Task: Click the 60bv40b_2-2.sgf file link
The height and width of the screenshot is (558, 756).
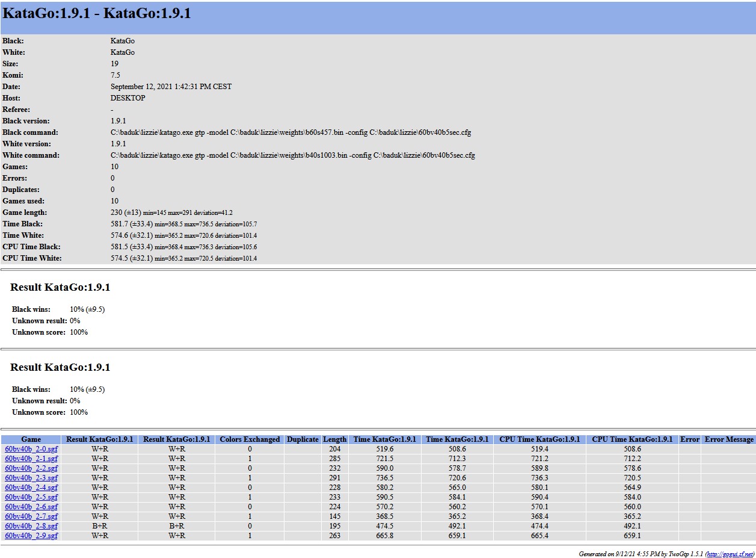Action: click(31, 468)
